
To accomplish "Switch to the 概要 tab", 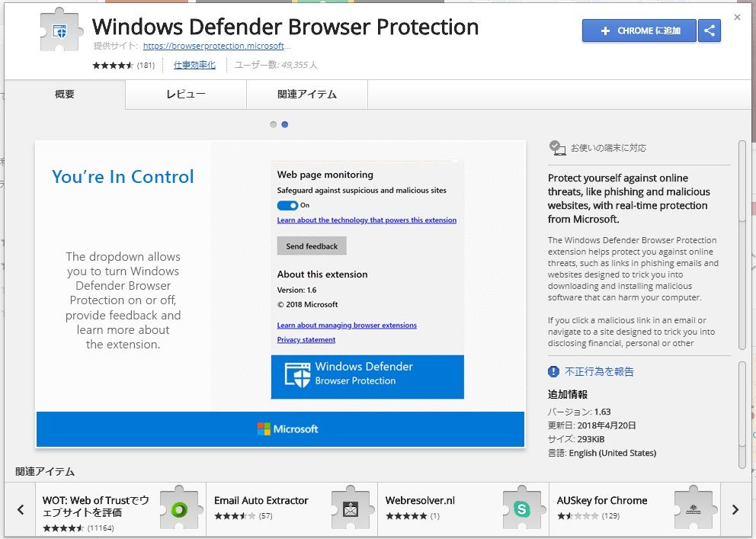I will point(65,94).
